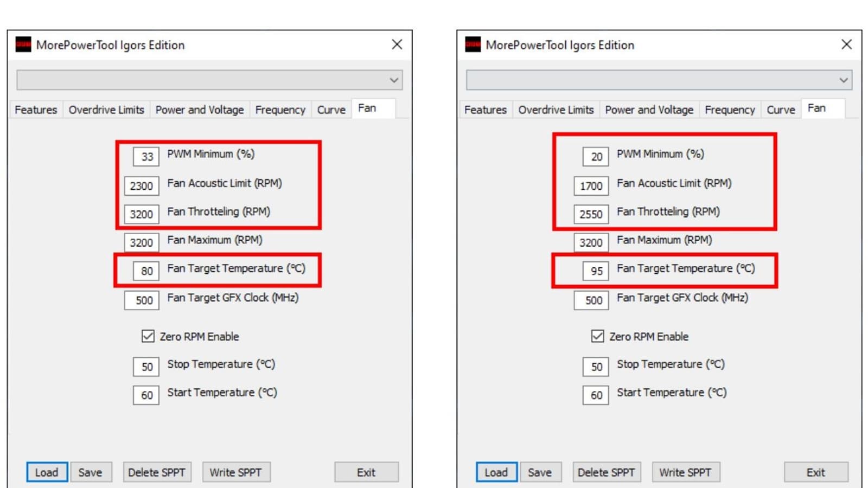Toggle Zero RPM Enable in left window
This screenshot has height=488, width=868.
coord(148,336)
